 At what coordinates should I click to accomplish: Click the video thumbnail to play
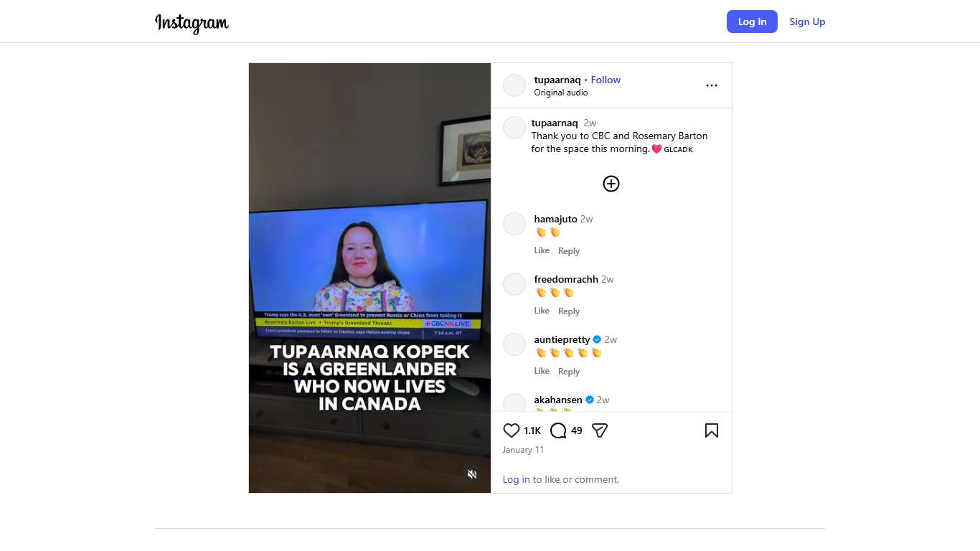[x=369, y=278]
